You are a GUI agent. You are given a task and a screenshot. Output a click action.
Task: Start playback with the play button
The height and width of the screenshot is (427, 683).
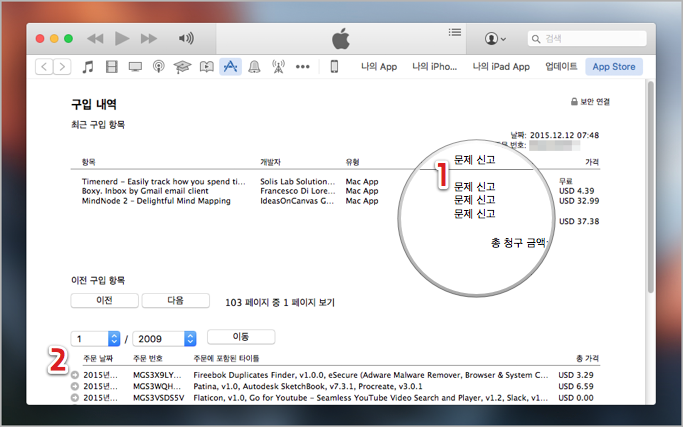122,39
